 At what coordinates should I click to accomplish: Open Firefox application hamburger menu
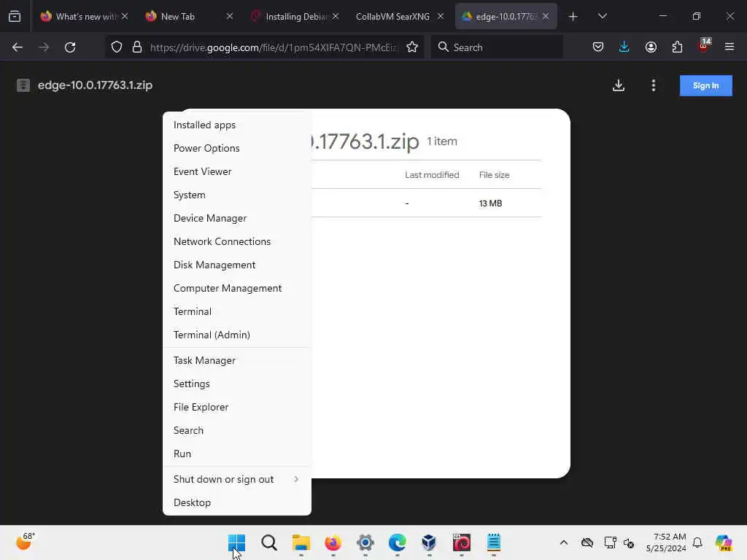pyautogui.click(x=729, y=47)
